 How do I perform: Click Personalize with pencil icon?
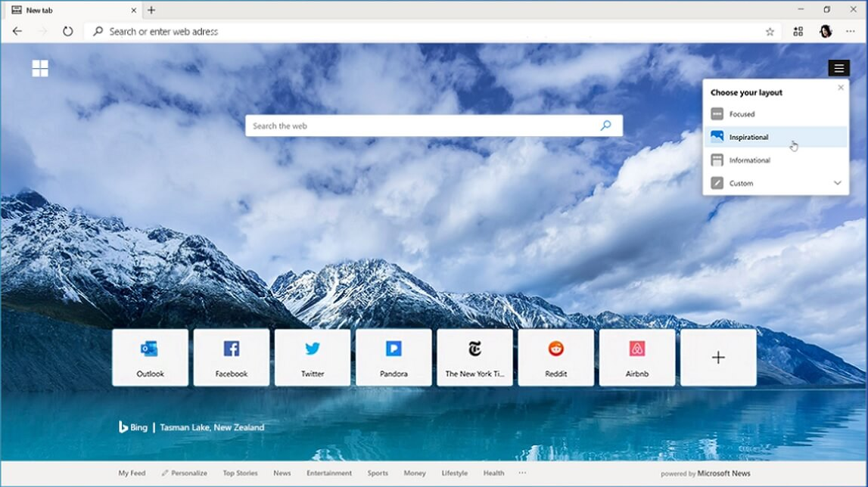(185, 473)
